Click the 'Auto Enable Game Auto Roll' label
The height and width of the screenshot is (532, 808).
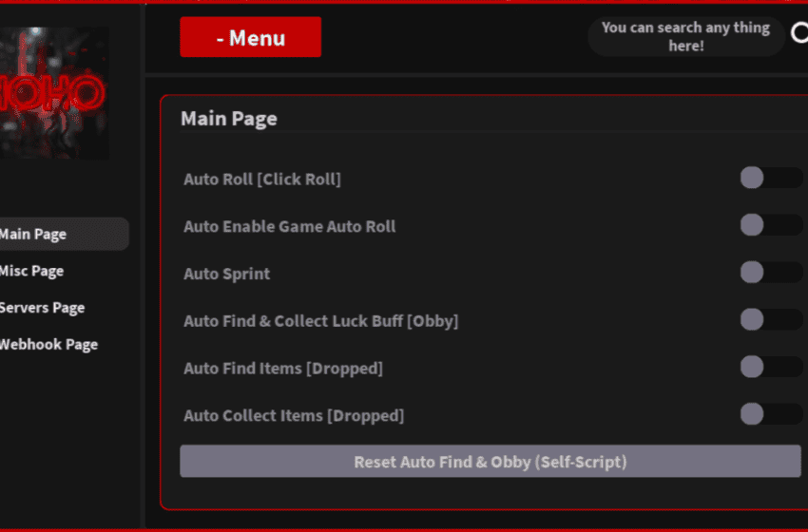(x=290, y=227)
